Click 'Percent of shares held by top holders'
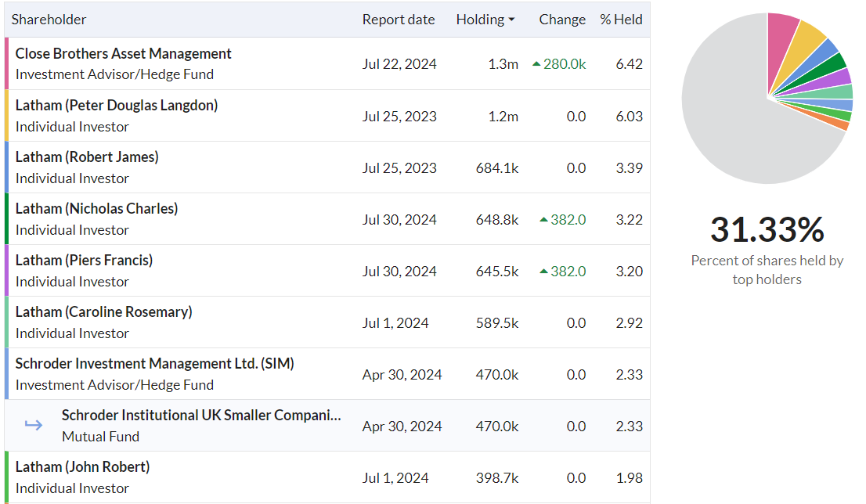The image size is (866, 504). point(767,270)
